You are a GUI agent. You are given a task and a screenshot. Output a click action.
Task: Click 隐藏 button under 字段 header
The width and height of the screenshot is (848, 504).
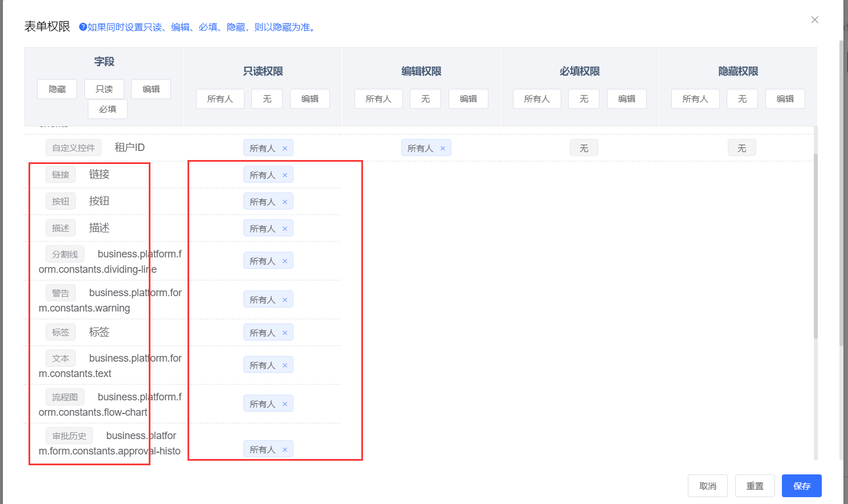click(x=57, y=89)
